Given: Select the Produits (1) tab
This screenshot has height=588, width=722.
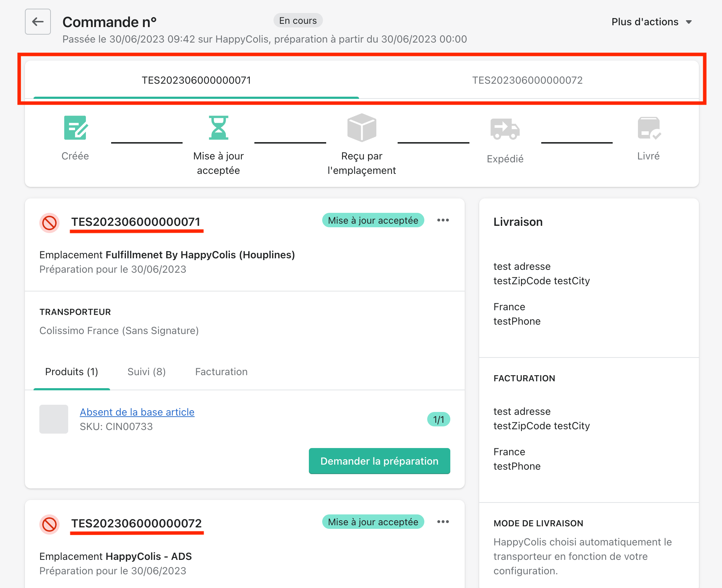Looking at the screenshot, I should tap(71, 372).
